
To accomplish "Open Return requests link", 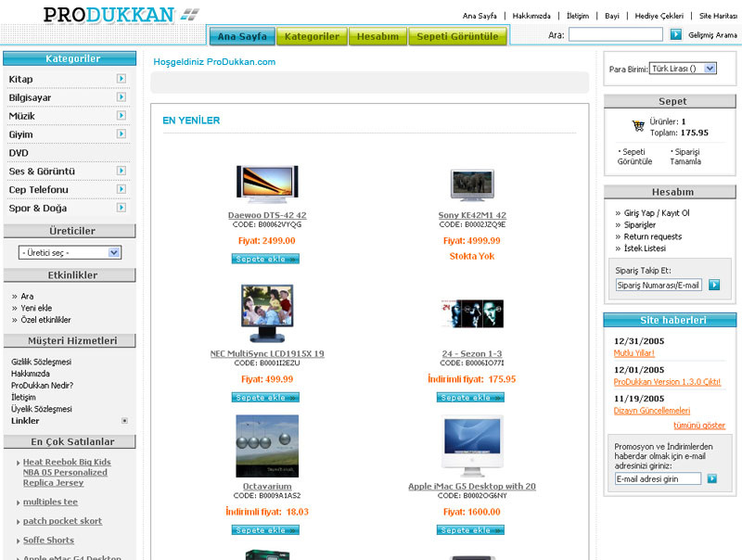I will 653,236.
